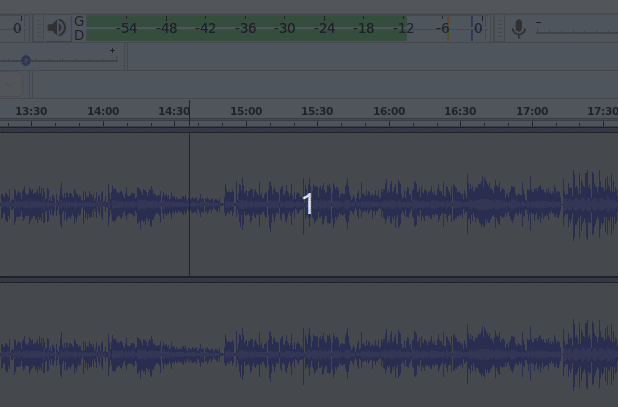Click the number 1 label on the upper waveform

pos(308,204)
